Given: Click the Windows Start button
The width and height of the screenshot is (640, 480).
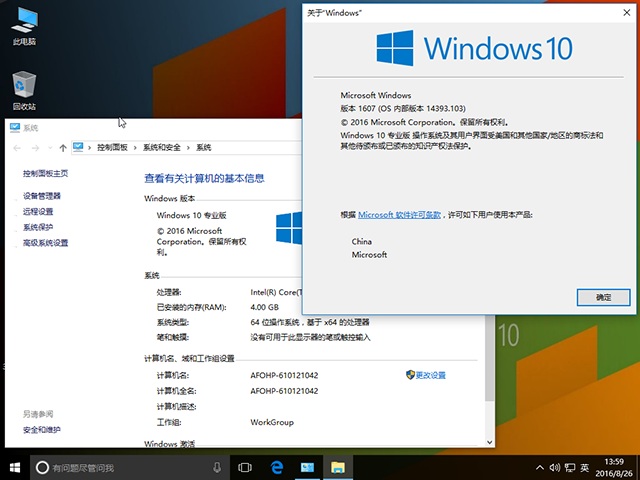Looking at the screenshot, I should pos(14,467).
